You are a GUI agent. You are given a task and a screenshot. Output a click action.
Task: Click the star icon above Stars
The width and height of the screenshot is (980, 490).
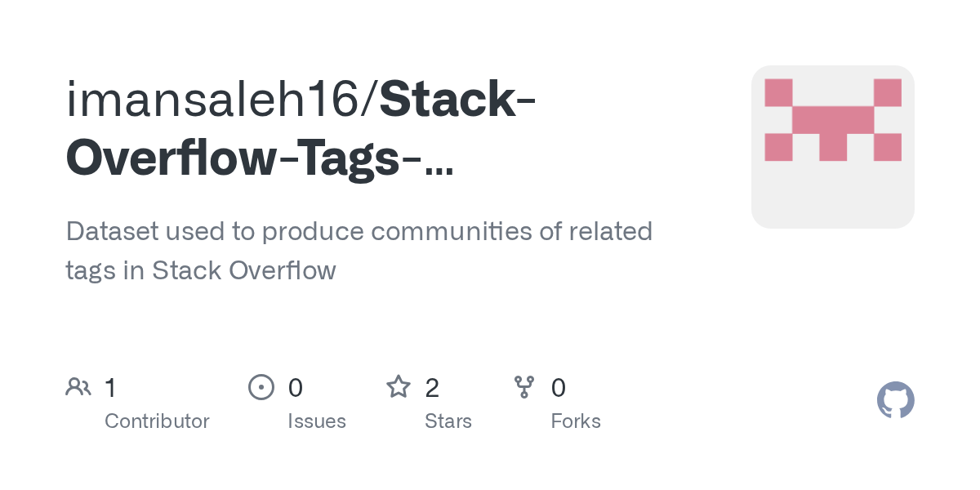pos(398,386)
